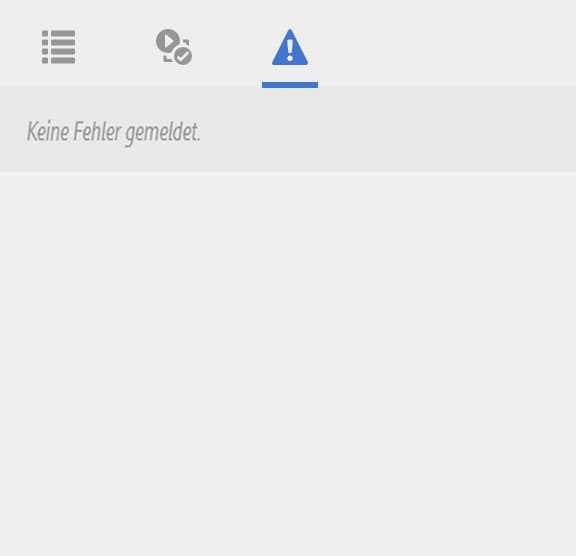Focus the word "Fehler" in the message
Viewport: 576px width, 556px height.
[x=97, y=131]
